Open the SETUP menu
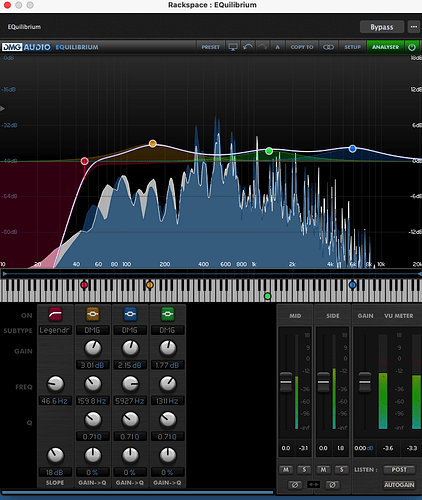Image resolution: width=422 pixels, height=500 pixels. (352, 47)
